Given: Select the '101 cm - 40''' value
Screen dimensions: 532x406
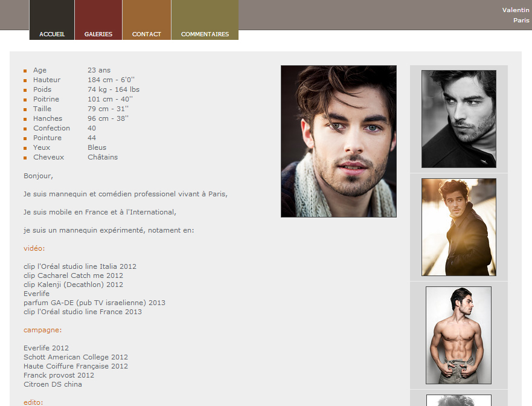Looking at the screenshot, I should [111, 99].
